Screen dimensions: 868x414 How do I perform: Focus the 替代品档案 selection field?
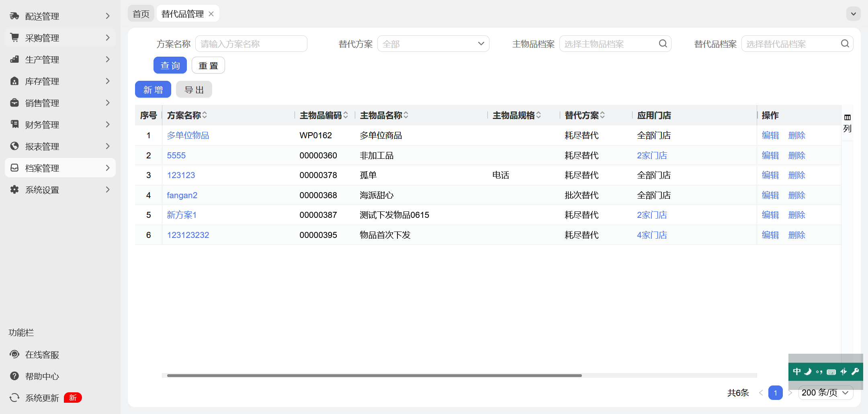pos(797,44)
